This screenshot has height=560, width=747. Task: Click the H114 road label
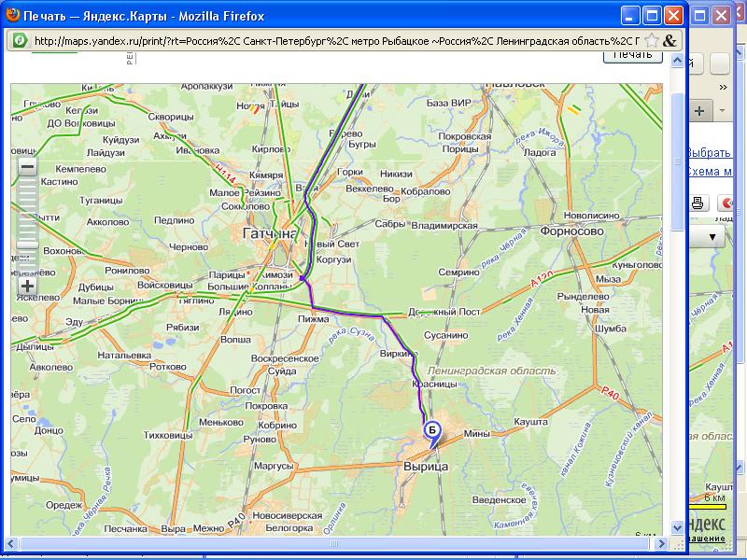pyautogui.click(x=225, y=174)
